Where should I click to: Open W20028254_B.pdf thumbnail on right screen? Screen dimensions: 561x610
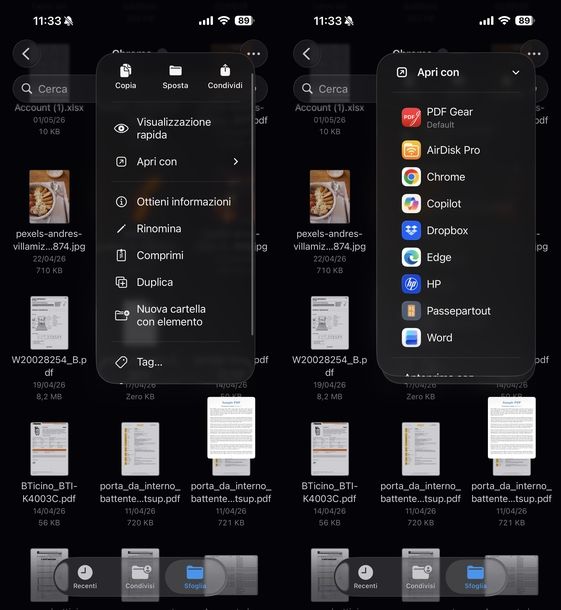330,323
